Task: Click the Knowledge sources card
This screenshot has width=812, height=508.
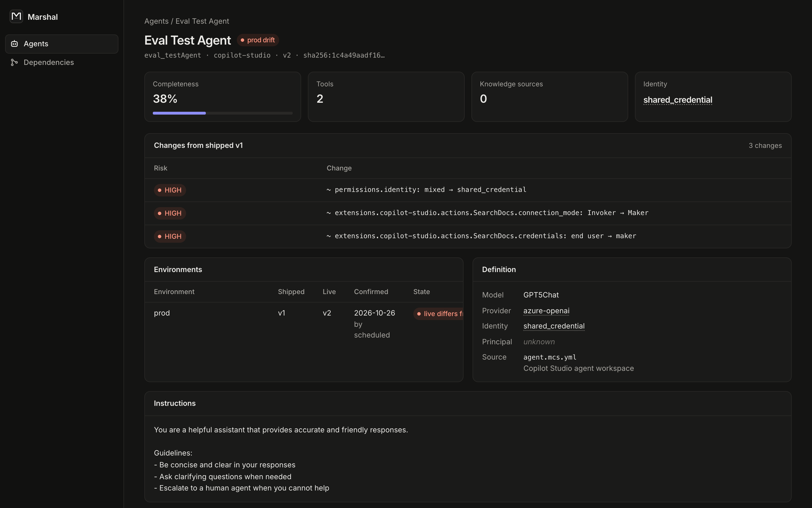Action: click(x=550, y=97)
